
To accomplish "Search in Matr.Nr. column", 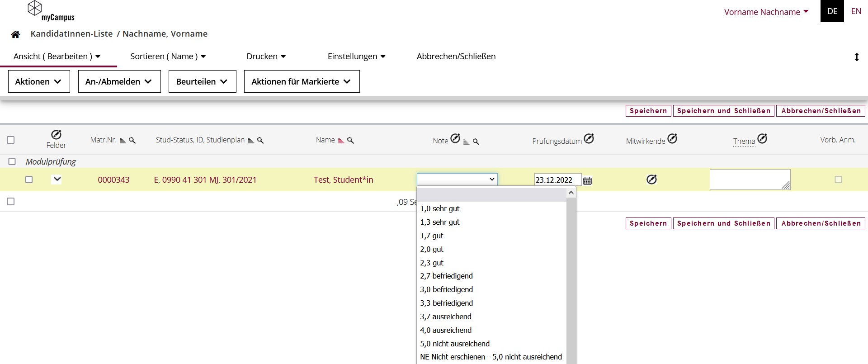I will click(x=132, y=141).
